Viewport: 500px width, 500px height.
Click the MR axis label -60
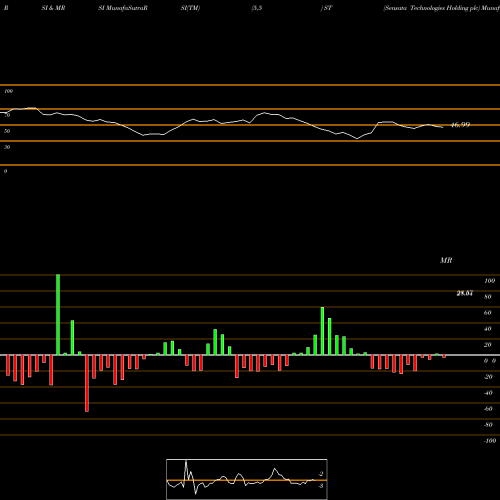tap(488, 409)
